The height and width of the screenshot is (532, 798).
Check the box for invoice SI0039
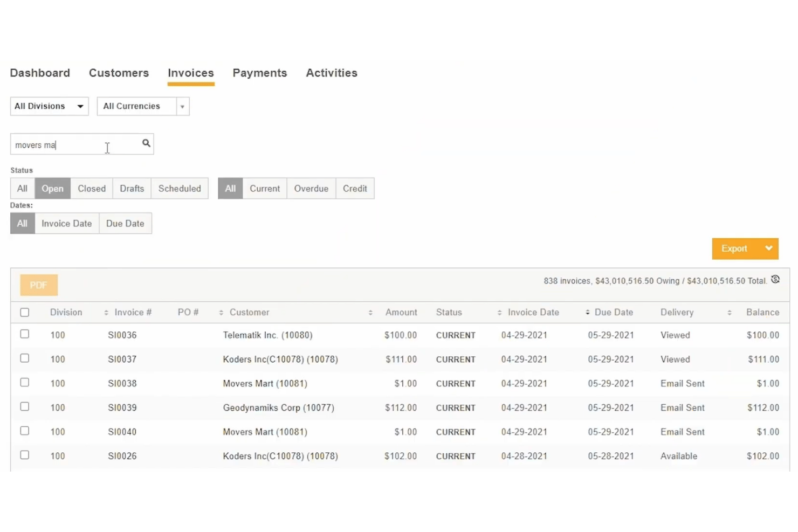click(x=25, y=407)
